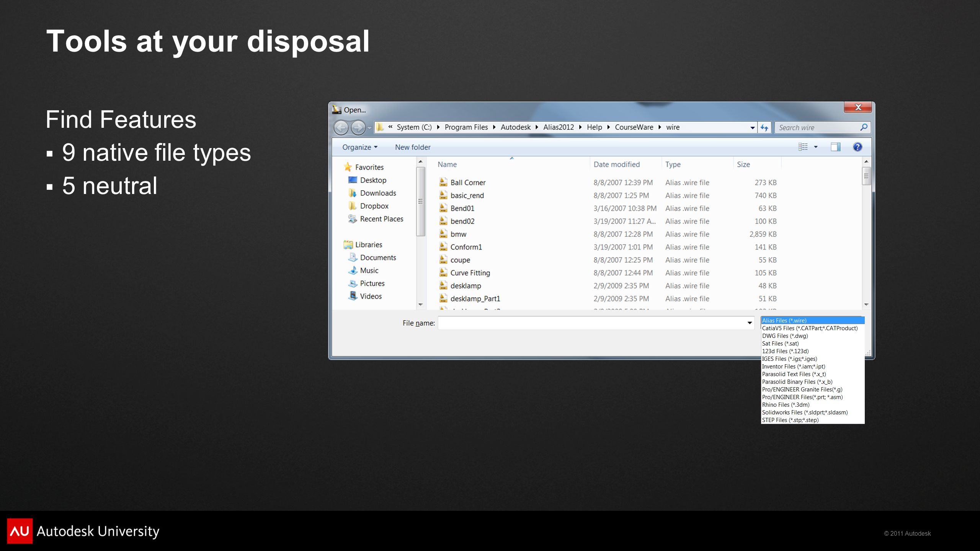980x551 pixels.
Task: Select the Ball Corner file icon
Action: 443,182
